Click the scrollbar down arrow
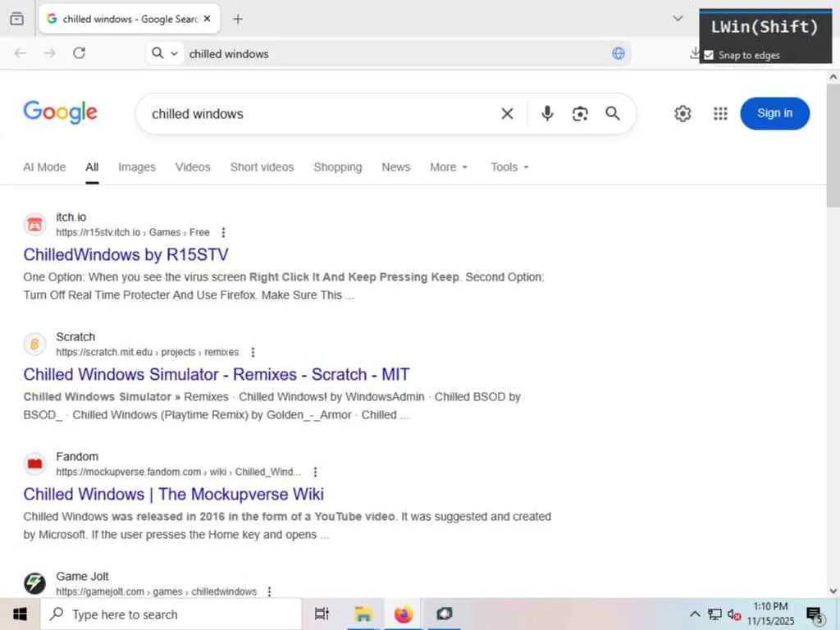 833,591
